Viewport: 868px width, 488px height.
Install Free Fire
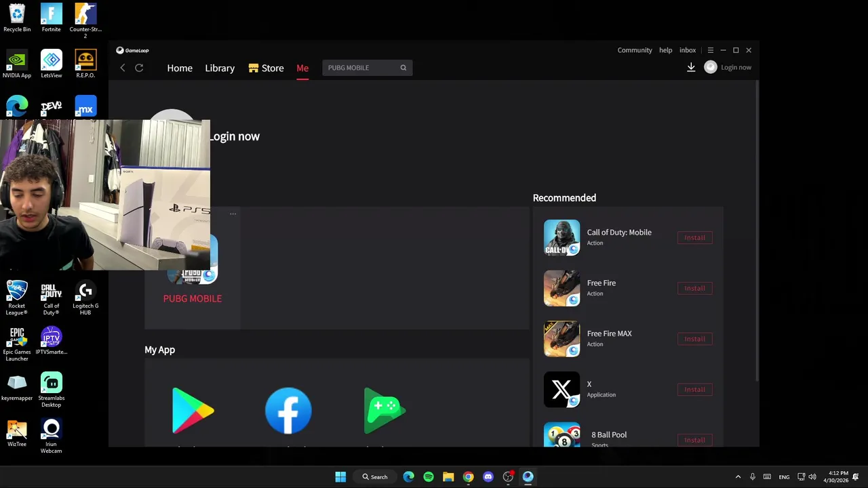(x=694, y=288)
